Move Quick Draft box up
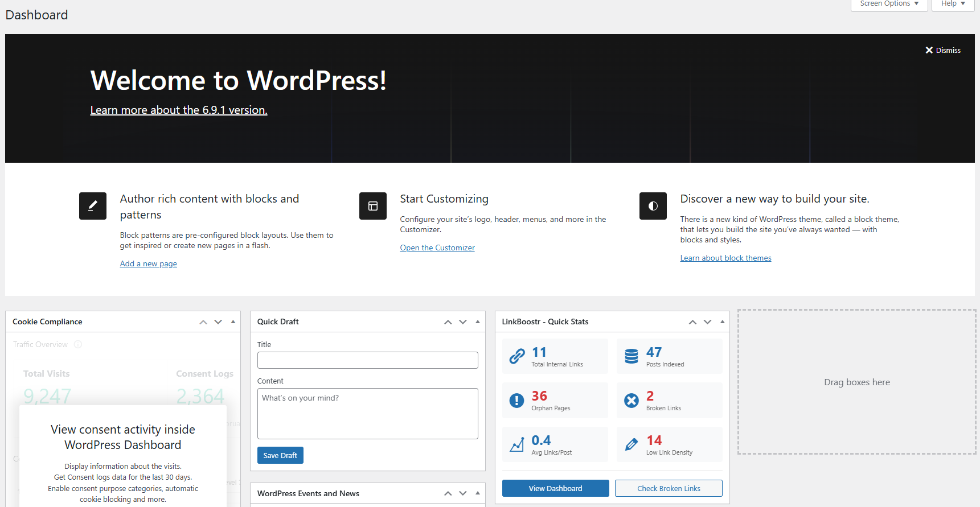 coord(448,322)
